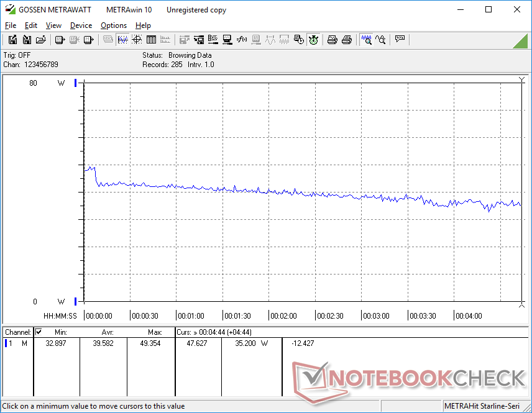The image size is (532, 413).
Task: Click the first printer icon
Action: (332, 40)
